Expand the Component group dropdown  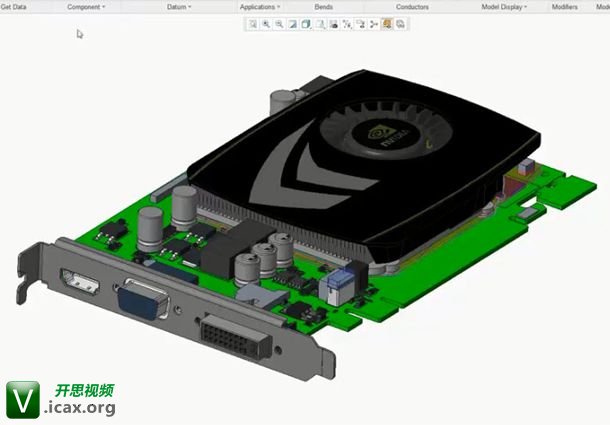(x=86, y=7)
